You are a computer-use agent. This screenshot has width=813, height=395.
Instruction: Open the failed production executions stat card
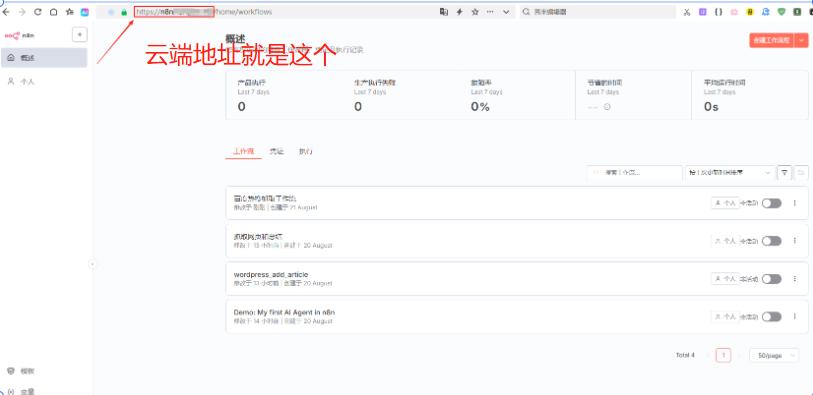click(x=400, y=95)
